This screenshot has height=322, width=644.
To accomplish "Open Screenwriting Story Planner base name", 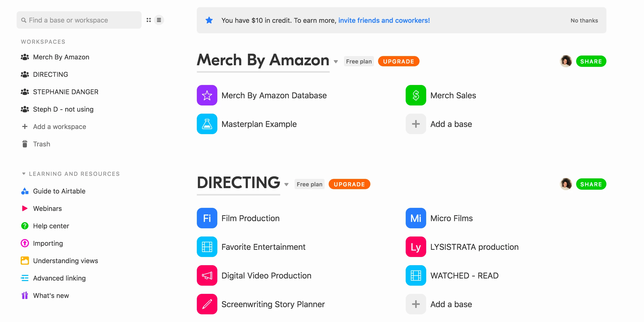I will click(273, 304).
